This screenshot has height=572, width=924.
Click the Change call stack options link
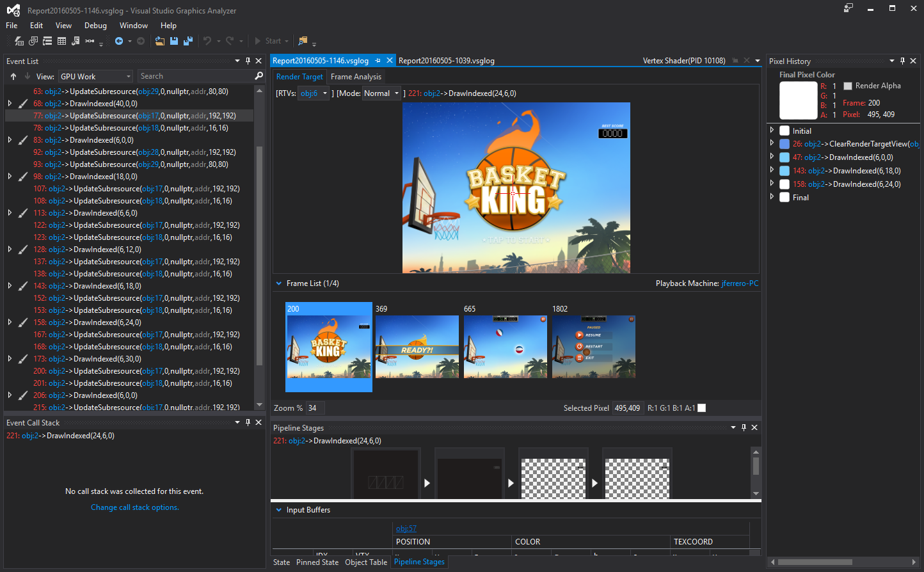(x=135, y=507)
